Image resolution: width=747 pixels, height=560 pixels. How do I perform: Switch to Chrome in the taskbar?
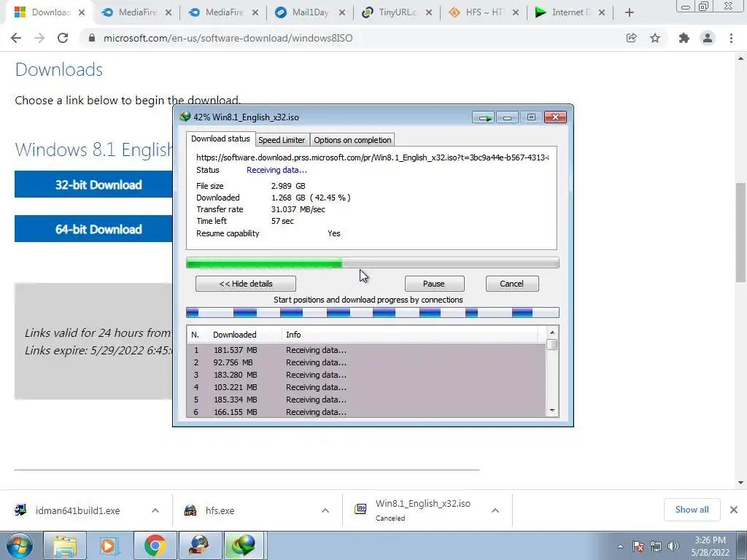155,545
